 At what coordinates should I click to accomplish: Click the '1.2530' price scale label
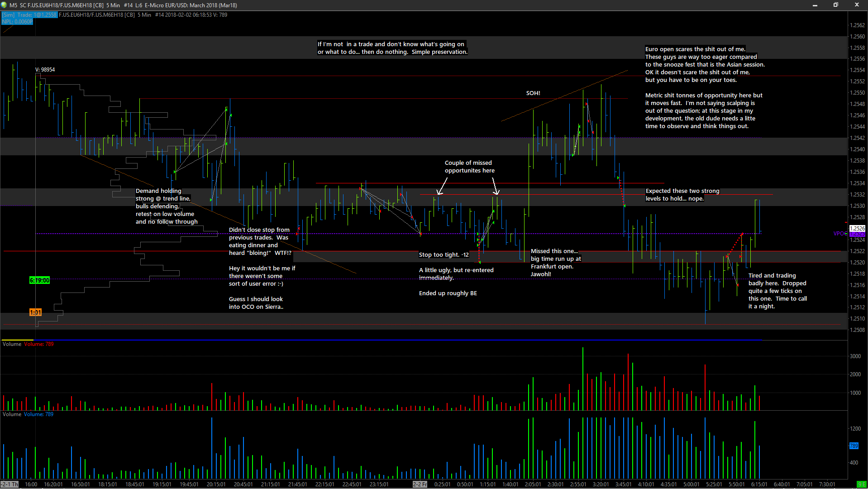coord(858,206)
